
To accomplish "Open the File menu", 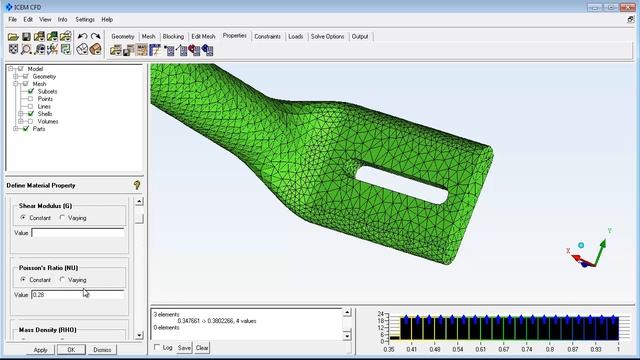I will [x=13, y=19].
